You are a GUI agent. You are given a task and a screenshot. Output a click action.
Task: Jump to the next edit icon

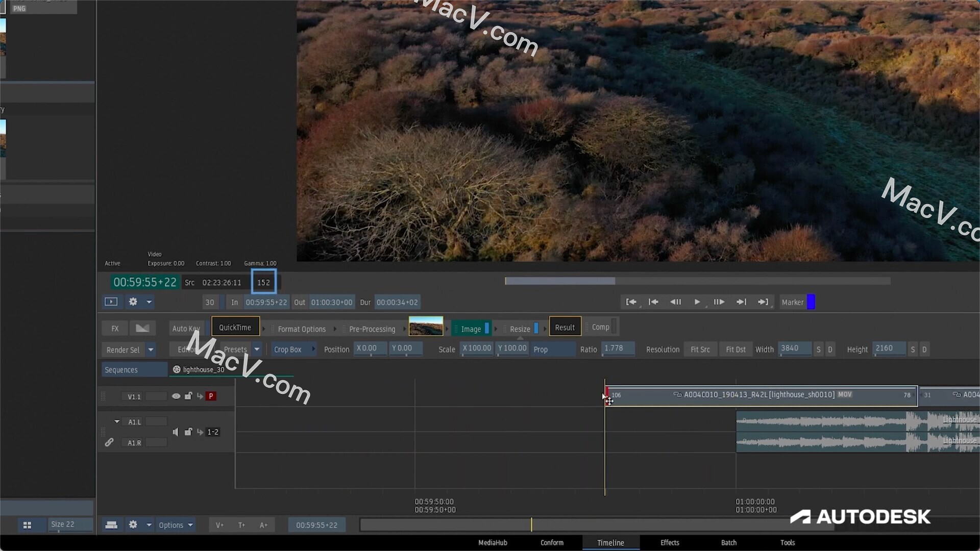click(x=741, y=302)
